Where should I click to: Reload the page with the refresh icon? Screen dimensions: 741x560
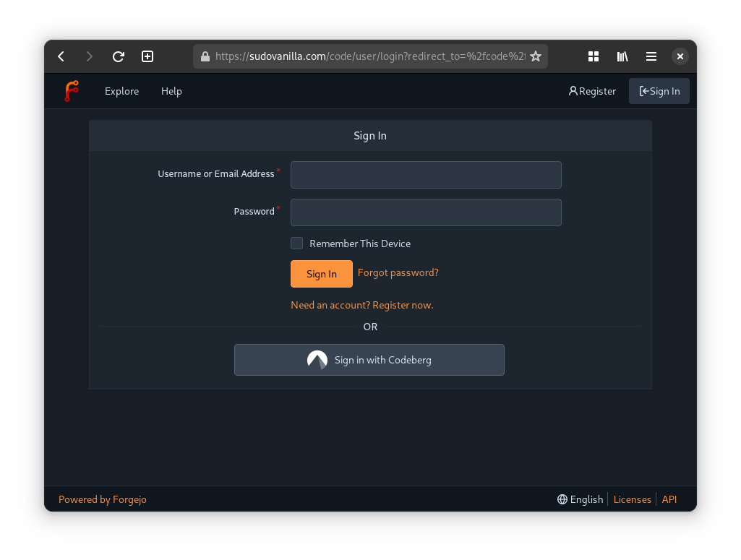(x=119, y=56)
